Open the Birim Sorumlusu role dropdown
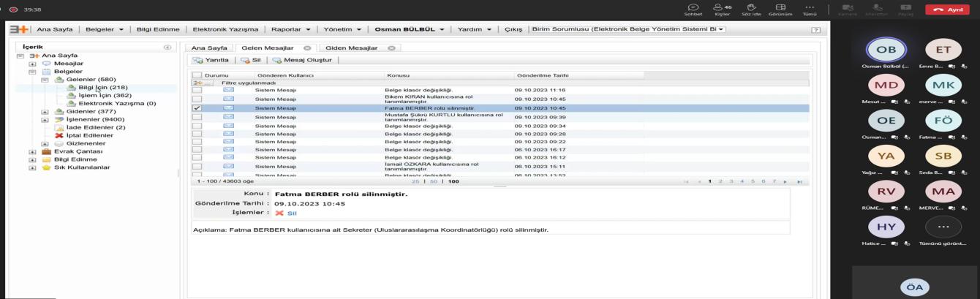This screenshot has height=299, width=980. click(x=630, y=29)
